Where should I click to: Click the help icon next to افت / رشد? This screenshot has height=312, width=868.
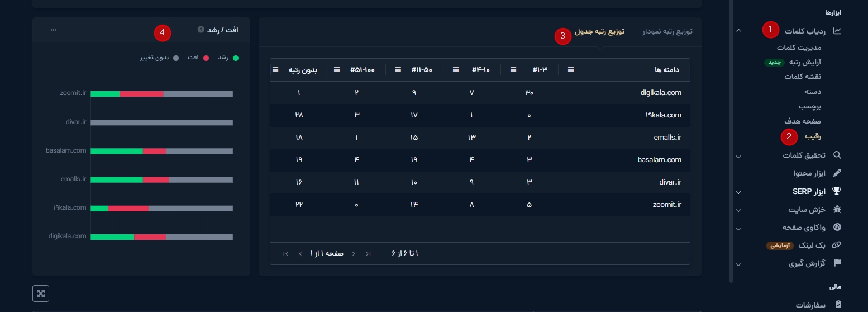pyautogui.click(x=201, y=30)
